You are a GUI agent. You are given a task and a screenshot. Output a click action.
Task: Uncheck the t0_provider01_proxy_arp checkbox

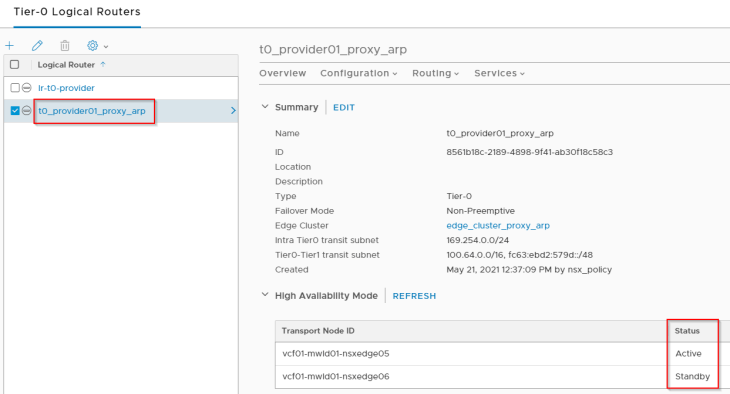tap(15, 110)
